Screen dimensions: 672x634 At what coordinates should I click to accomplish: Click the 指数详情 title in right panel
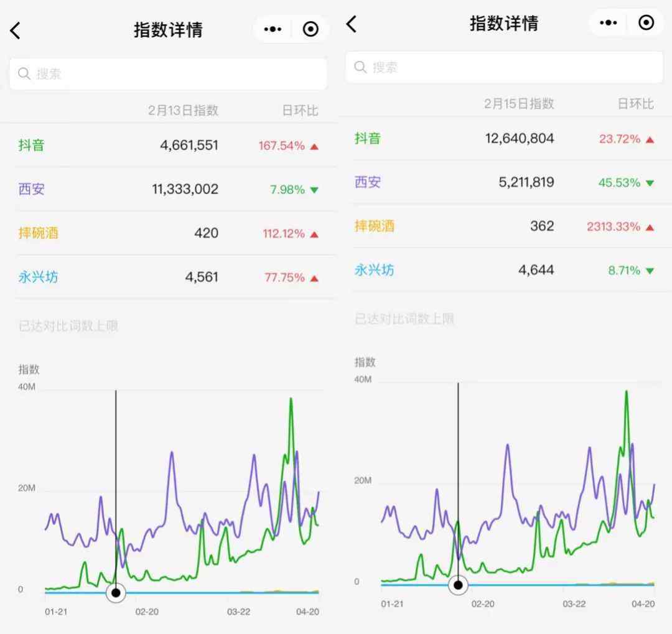504,23
